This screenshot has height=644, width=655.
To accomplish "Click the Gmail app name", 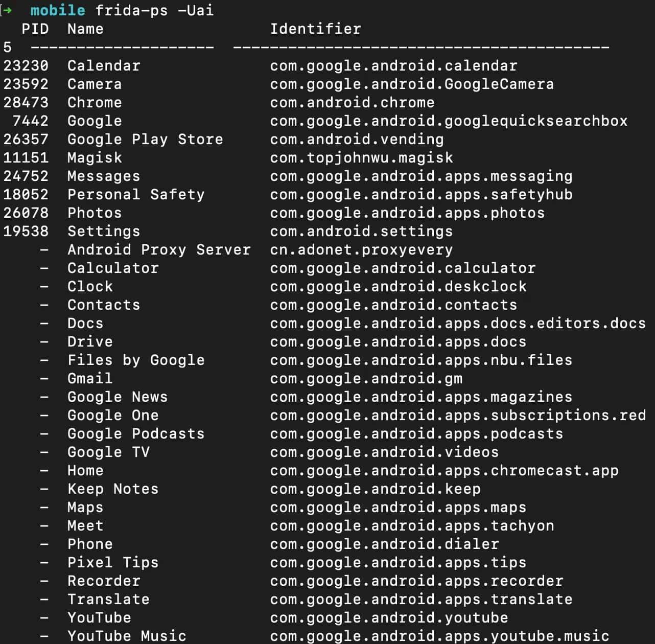I will click(90, 378).
